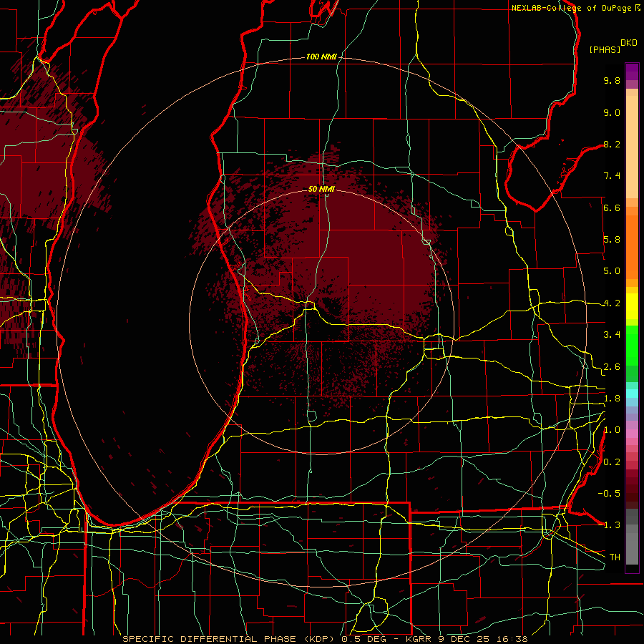Screen dimensions: 644x644
Task: Select the 1.8 scale value
Action: pos(612,399)
